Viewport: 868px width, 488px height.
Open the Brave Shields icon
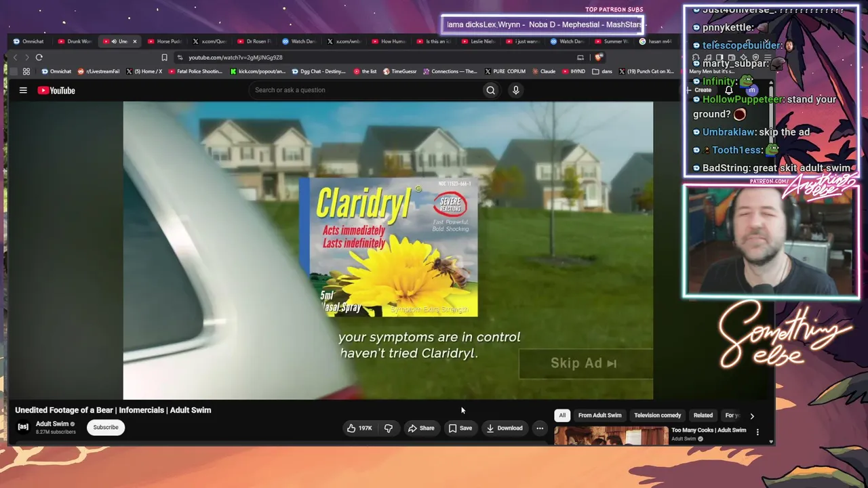coord(597,58)
